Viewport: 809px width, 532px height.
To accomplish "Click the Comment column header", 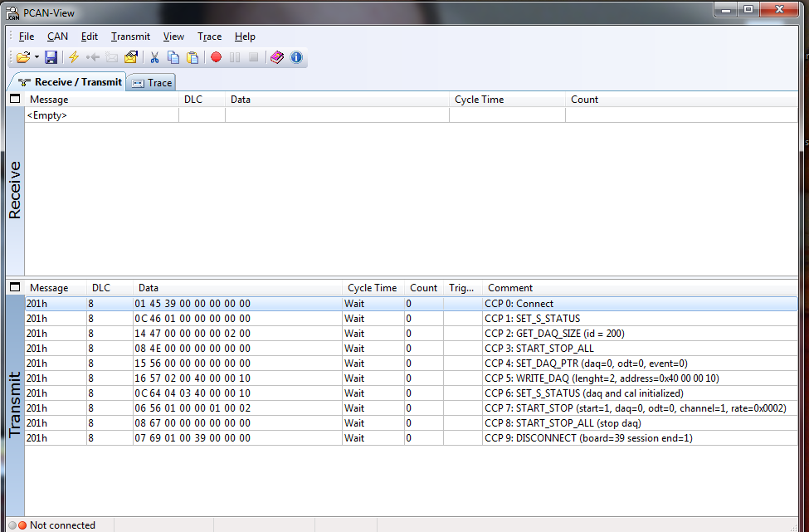I will 640,288.
